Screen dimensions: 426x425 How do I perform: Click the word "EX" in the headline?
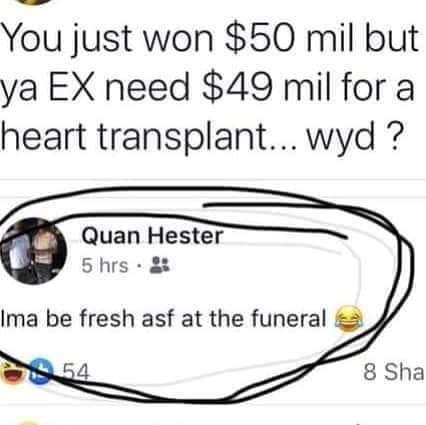point(72,87)
